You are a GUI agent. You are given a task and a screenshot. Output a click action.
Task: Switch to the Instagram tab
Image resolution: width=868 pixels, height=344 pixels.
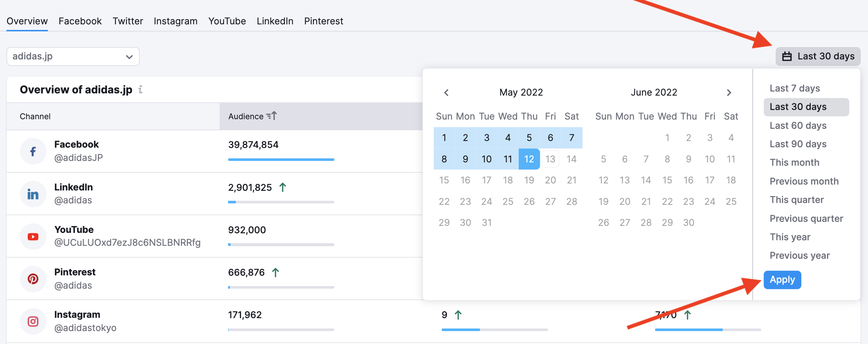(x=176, y=21)
